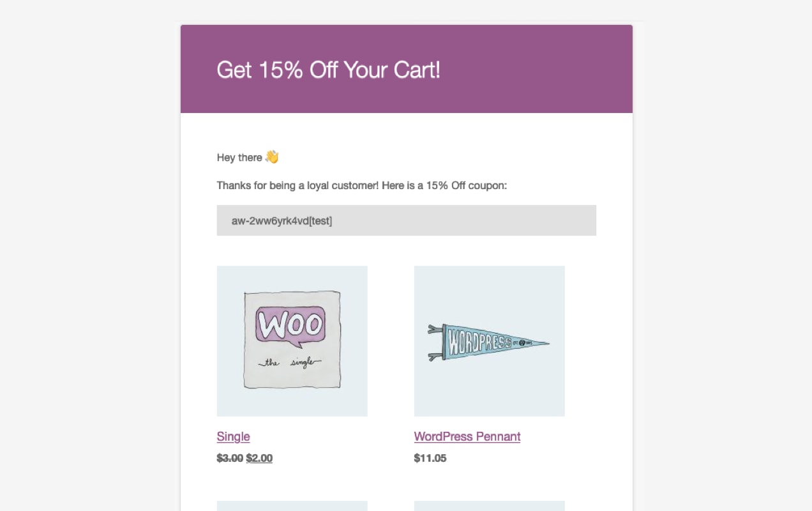This screenshot has height=511, width=812.
Task: Click the crossed-out $3.00 price
Action: pyautogui.click(x=230, y=458)
